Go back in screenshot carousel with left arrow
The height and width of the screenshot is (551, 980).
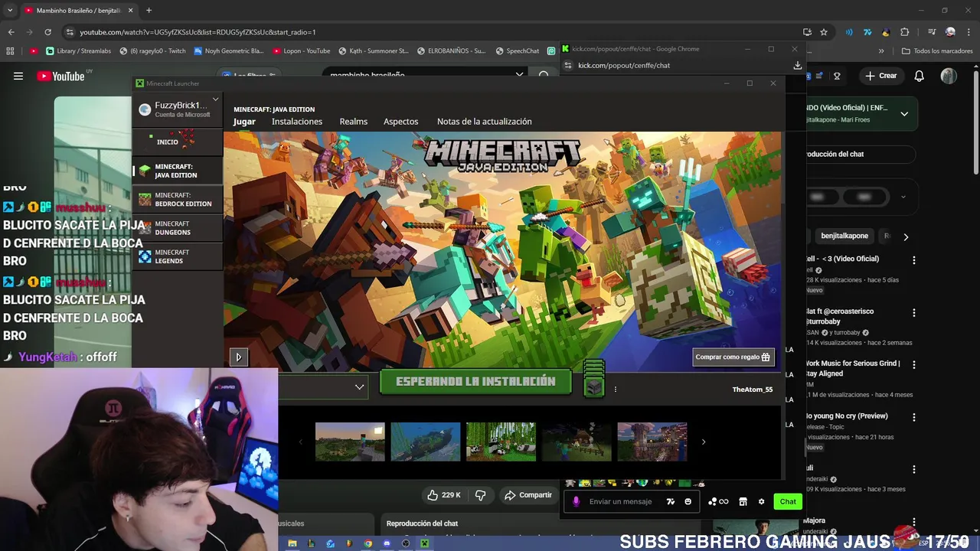click(300, 442)
